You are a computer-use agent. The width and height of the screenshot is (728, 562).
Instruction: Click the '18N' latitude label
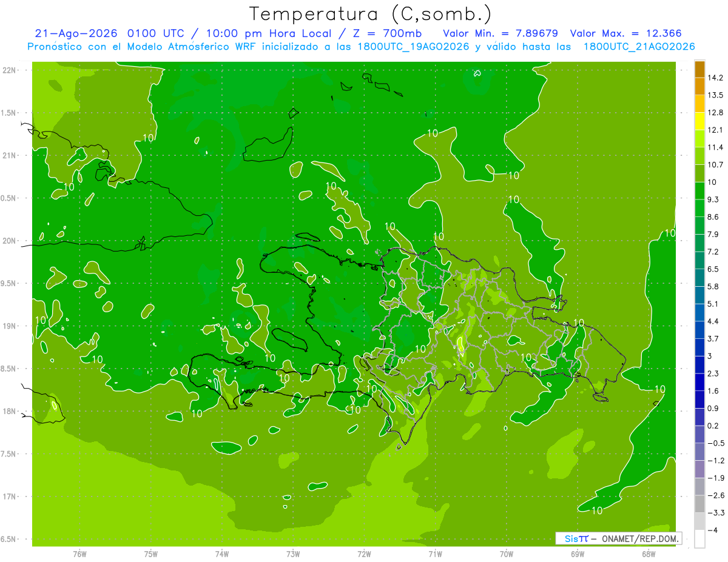pyautogui.click(x=9, y=411)
